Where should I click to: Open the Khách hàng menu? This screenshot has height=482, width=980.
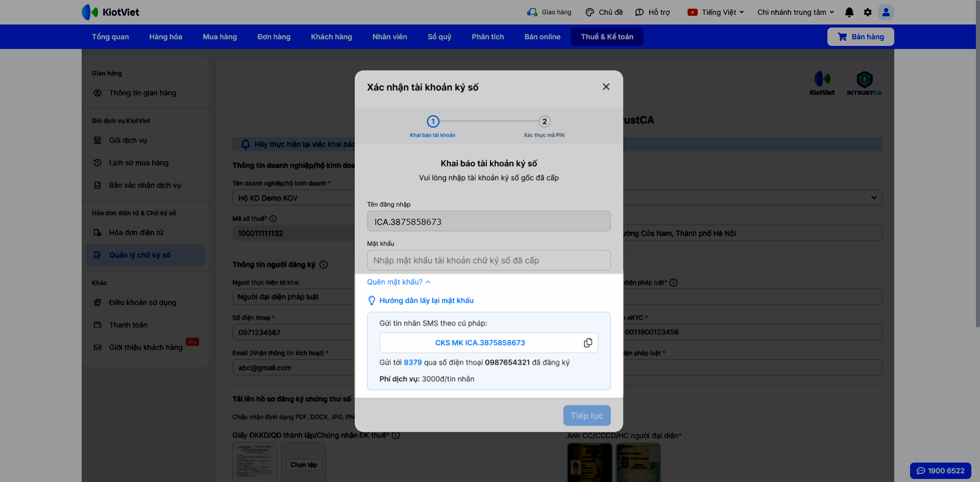(331, 37)
